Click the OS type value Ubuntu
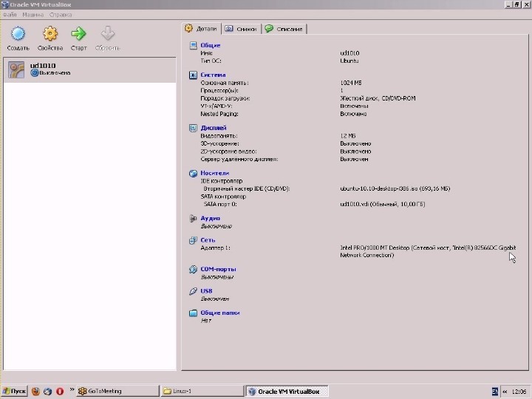This screenshot has width=532, height=399. [x=349, y=61]
